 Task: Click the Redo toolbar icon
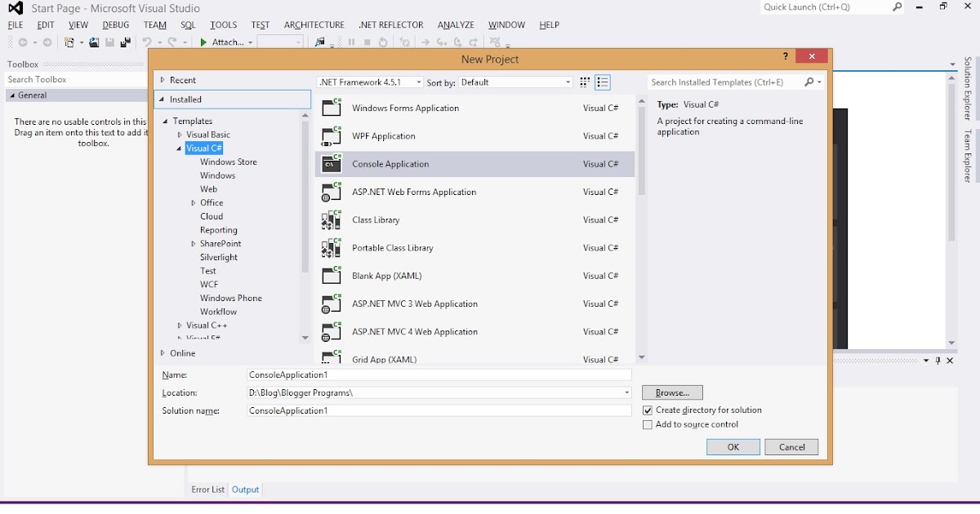(x=173, y=42)
